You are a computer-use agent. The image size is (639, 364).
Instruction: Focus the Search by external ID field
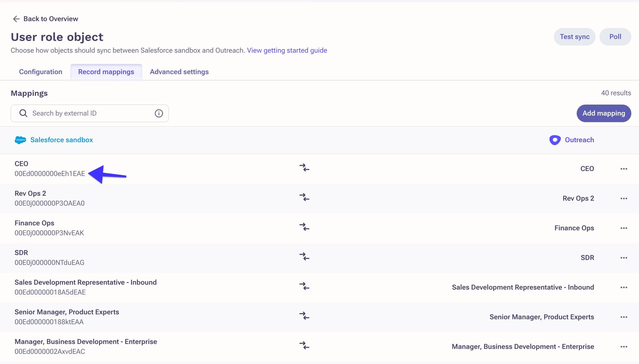[x=91, y=113]
